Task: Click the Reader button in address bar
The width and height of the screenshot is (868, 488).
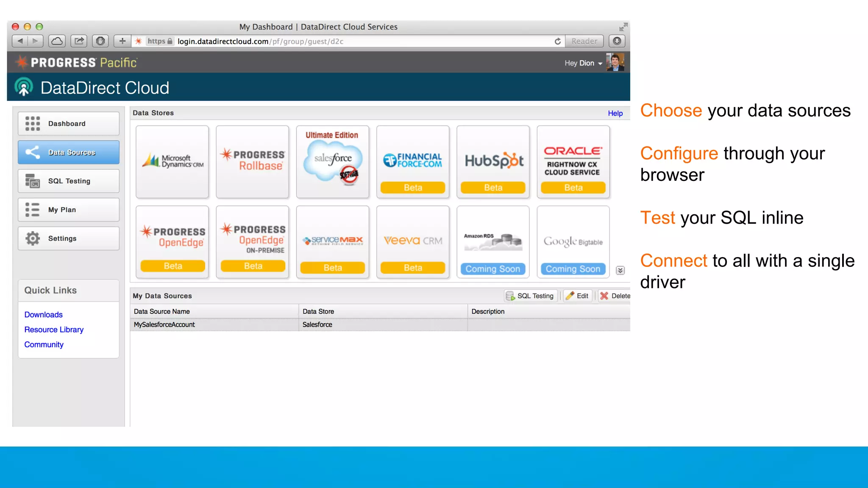Action: coord(584,41)
